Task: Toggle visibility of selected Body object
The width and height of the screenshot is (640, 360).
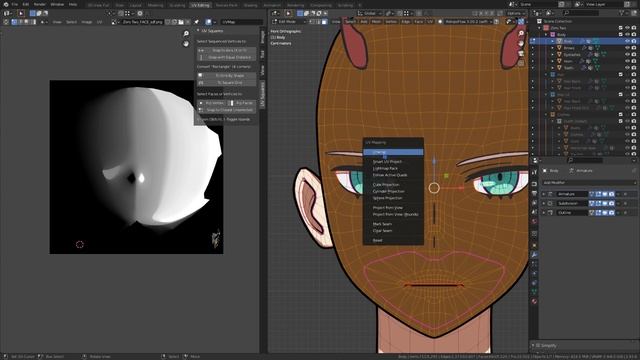Action: [x=628, y=41]
